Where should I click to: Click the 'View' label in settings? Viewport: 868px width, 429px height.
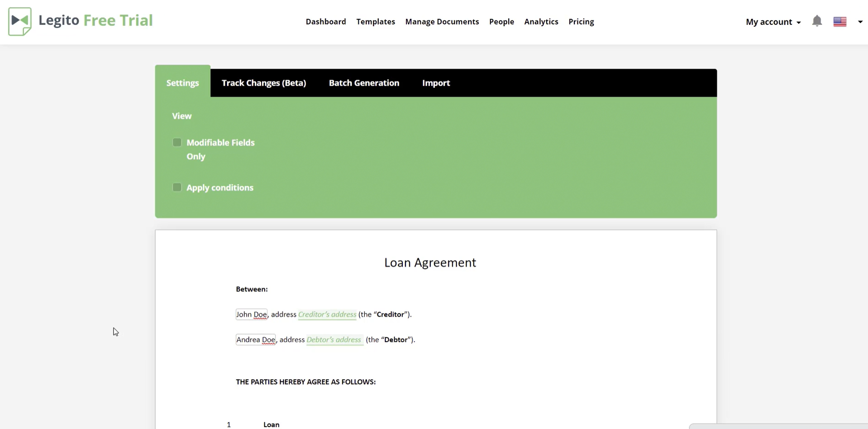tap(182, 116)
